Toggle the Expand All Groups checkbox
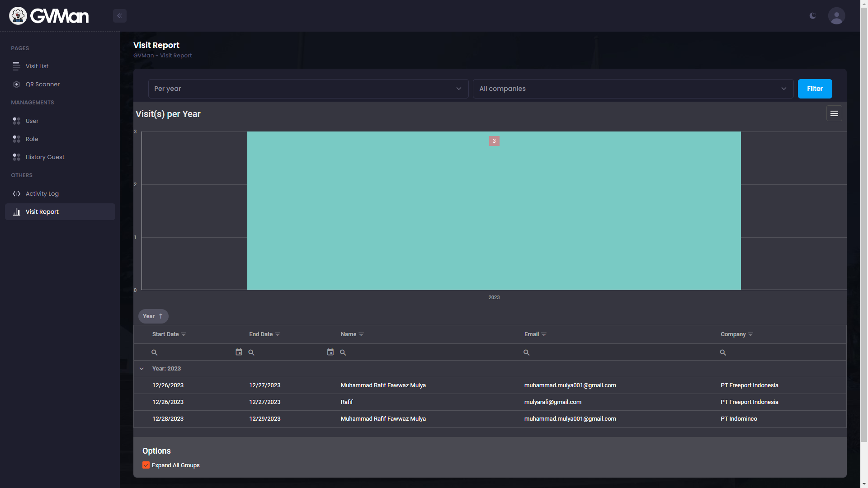The image size is (868, 488). click(146, 465)
